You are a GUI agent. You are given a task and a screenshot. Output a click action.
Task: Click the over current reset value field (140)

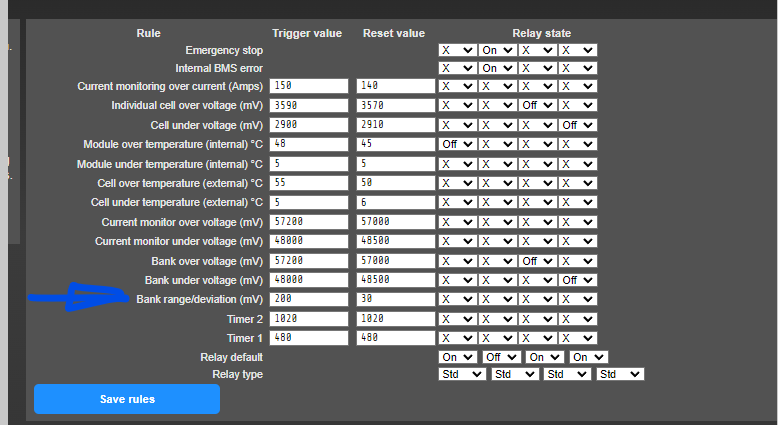pos(396,86)
